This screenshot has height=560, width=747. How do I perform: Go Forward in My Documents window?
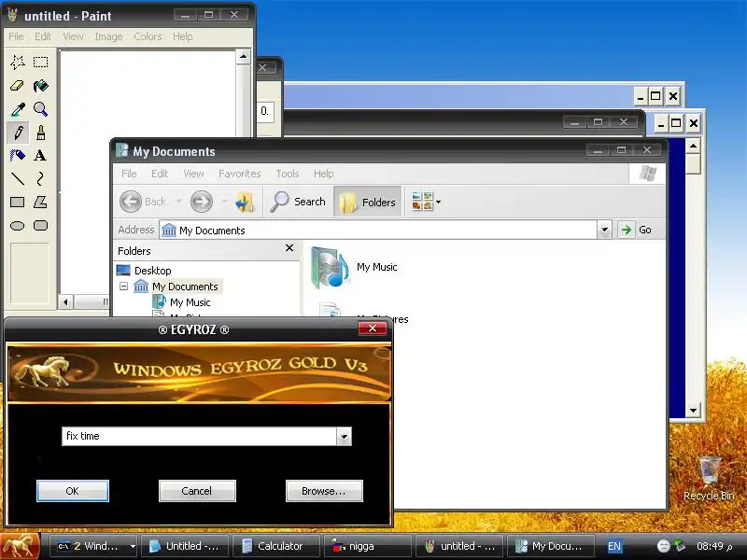tap(202, 202)
